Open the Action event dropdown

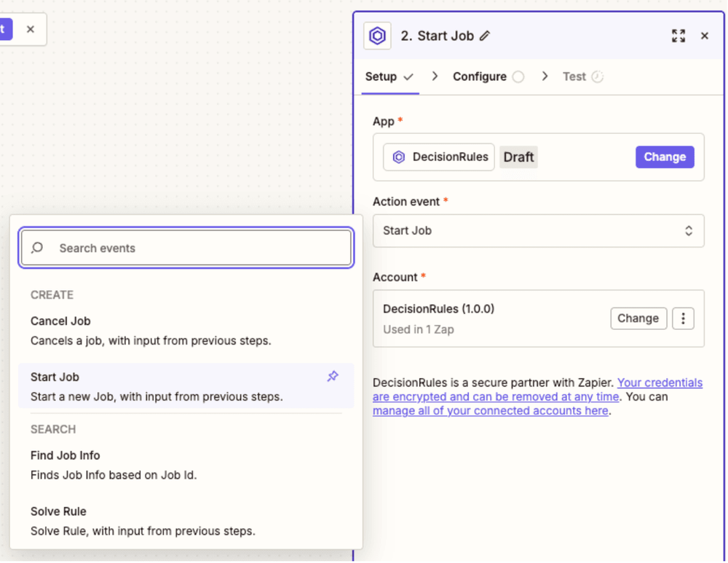[538, 231]
